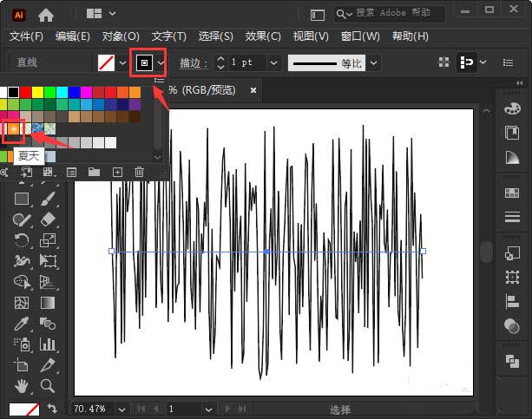Select the Column Graph tool
Viewport: 532px width, 419px height.
(48, 344)
